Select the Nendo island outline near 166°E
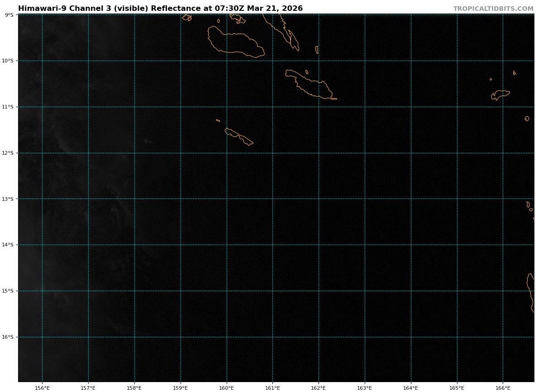 [x=500, y=94]
